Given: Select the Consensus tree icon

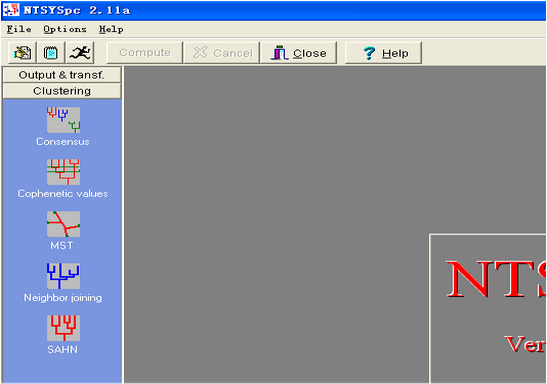Looking at the screenshot, I should (63, 120).
